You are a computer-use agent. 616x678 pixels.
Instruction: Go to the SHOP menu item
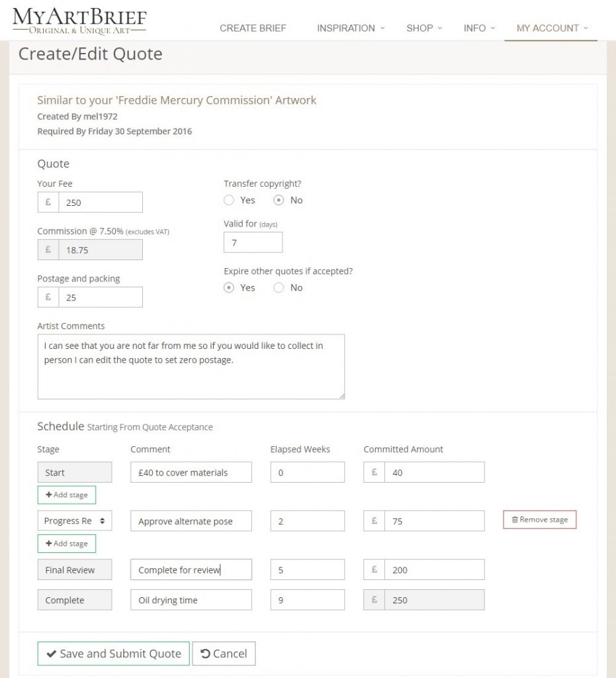[x=419, y=28]
